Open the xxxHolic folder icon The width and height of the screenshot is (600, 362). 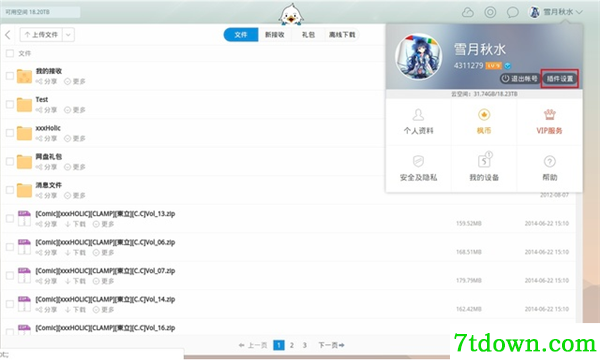coord(24,133)
